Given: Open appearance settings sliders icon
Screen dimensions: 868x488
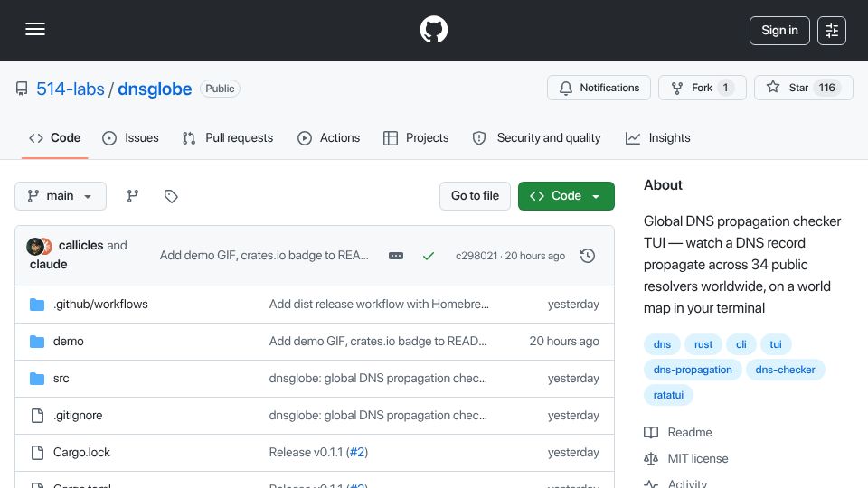Looking at the screenshot, I should tap(832, 31).
